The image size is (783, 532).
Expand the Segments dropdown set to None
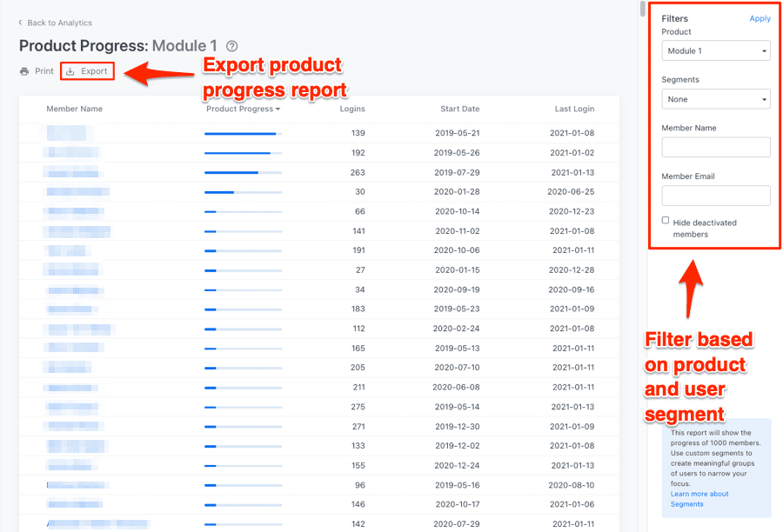pyautogui.click(x=716, y=99)
